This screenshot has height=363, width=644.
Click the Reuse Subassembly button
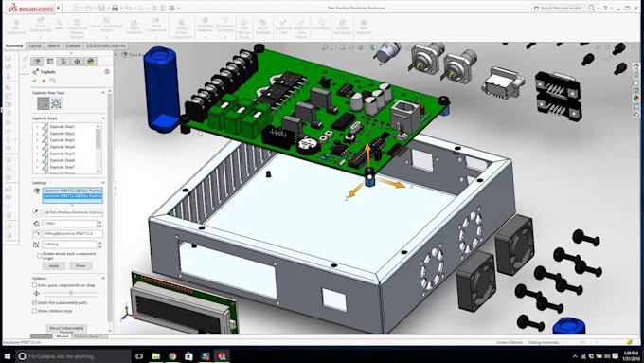coord(66,329)
